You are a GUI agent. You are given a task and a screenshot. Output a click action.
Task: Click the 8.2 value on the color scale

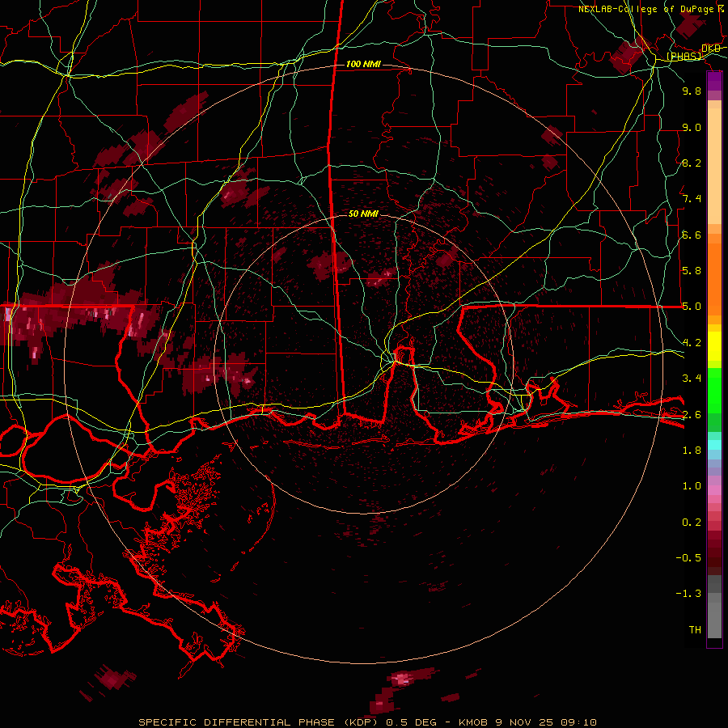pos(692,163)
